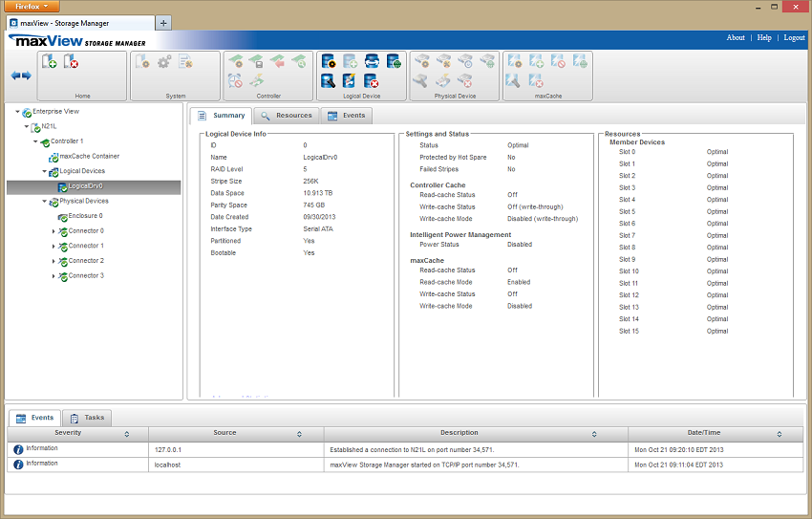Click the maxCache prohibited circle icon

[558, 61]
